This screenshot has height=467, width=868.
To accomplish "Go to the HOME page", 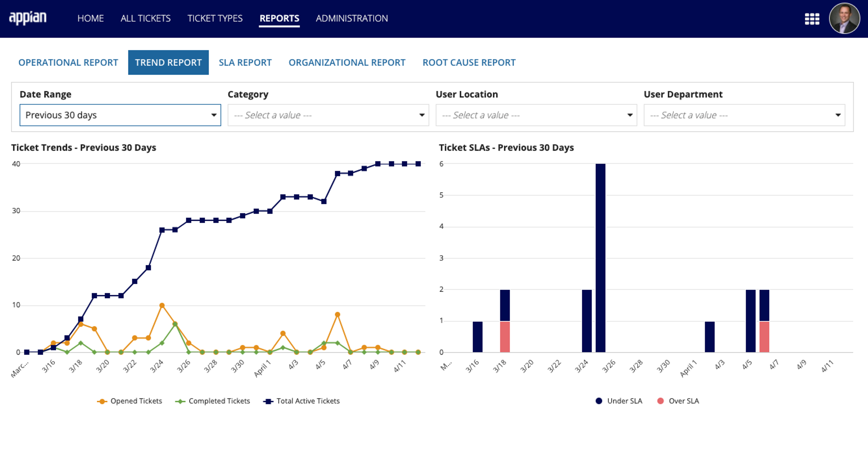I will 90,18.
